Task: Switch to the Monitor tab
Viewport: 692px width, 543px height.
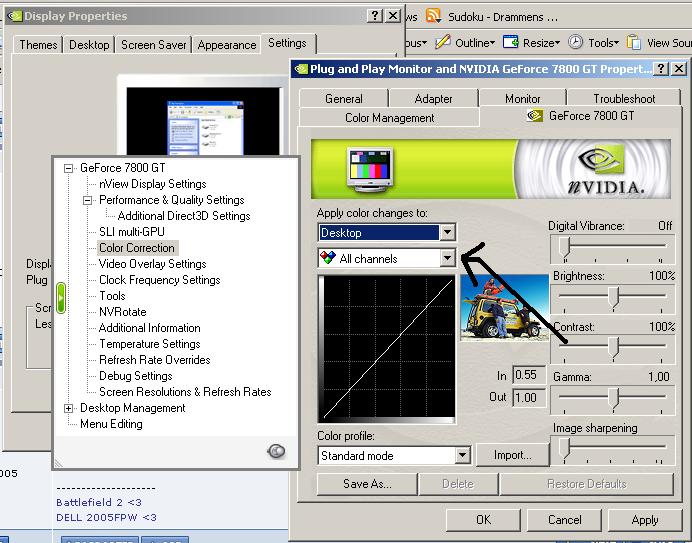Action: (x=523, y=98)
